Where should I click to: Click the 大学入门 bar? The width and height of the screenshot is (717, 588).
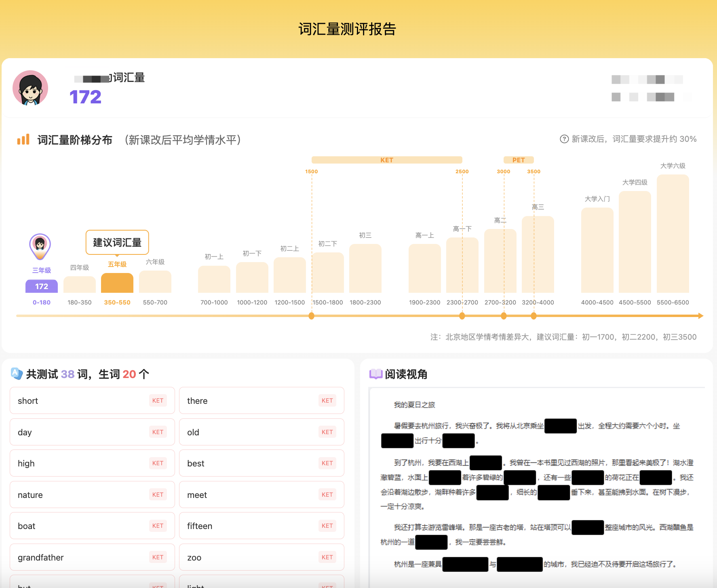coord(597,250)
